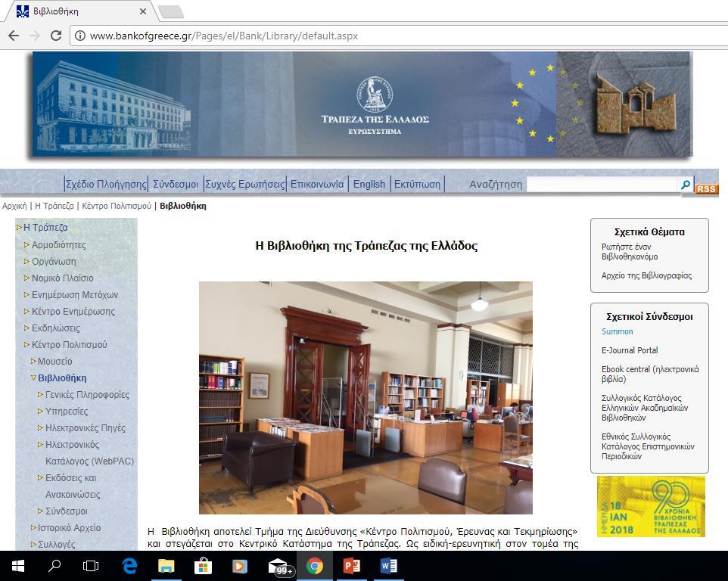728x581 pixels.
Task: Open Windows taskbar search magnifier
Action: click(x=54, y=566)
